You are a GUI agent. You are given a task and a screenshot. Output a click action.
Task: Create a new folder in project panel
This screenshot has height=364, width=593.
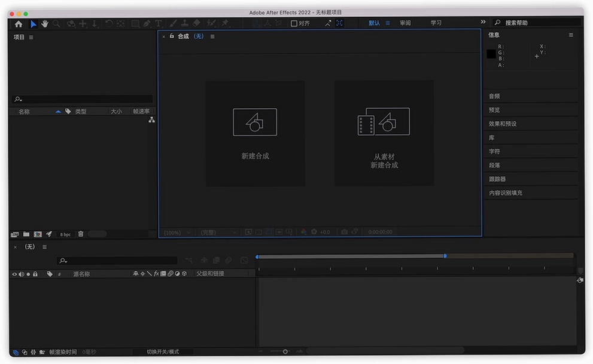coord(26,234)
